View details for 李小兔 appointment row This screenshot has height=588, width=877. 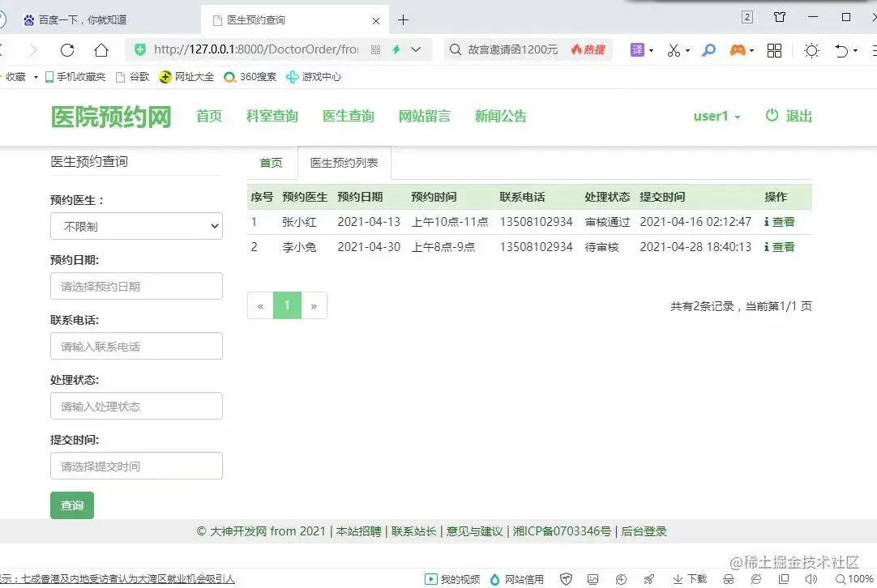point(779,247)
